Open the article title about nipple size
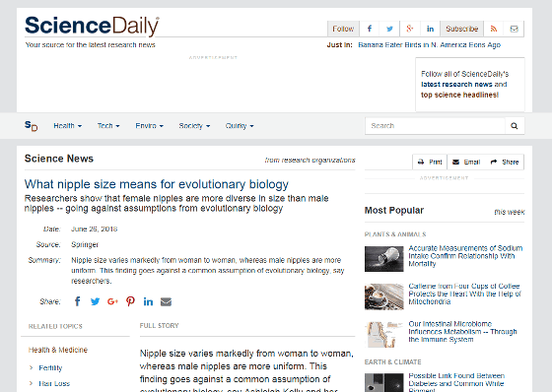This screenshot has width=552, height=392. 157,184
